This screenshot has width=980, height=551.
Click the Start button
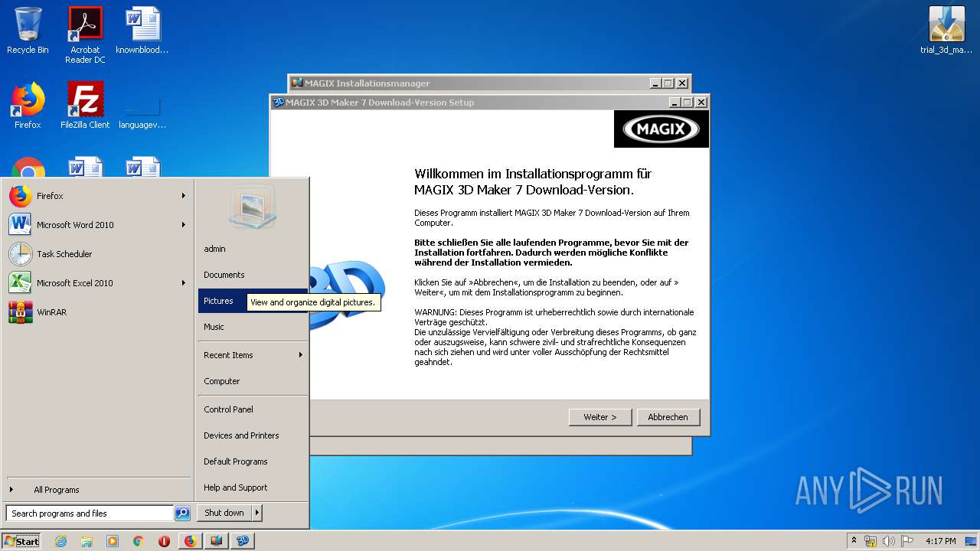pyautogui.click(x=21, y=541)
